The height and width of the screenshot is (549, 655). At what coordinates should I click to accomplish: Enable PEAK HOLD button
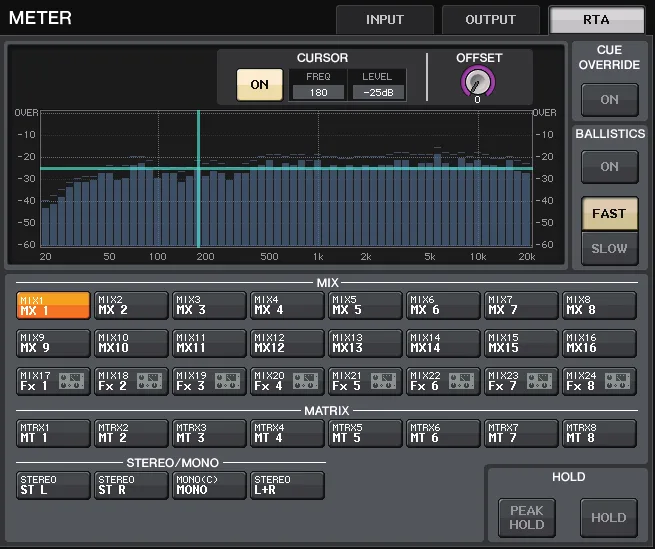tap(527, 518)
